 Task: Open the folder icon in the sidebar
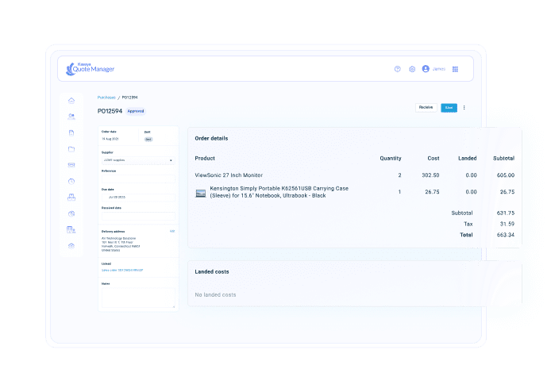71,149
